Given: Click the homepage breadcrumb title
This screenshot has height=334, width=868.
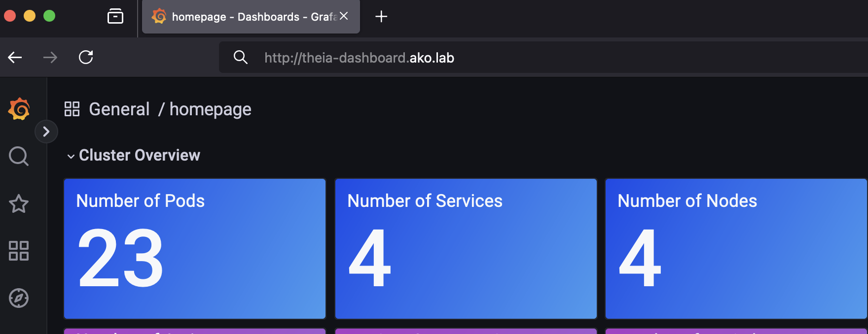Looking at the screenshot, I should [x=210, y=109].
